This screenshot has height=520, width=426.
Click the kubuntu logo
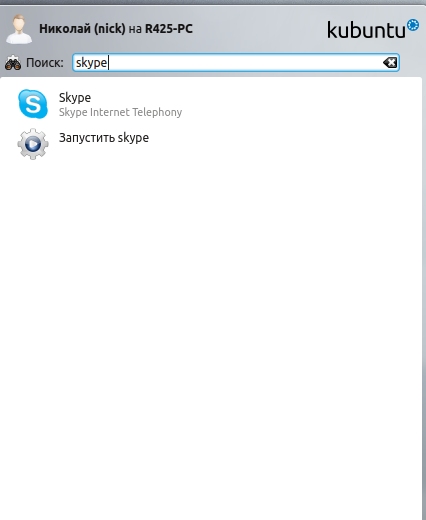point(373,29)
